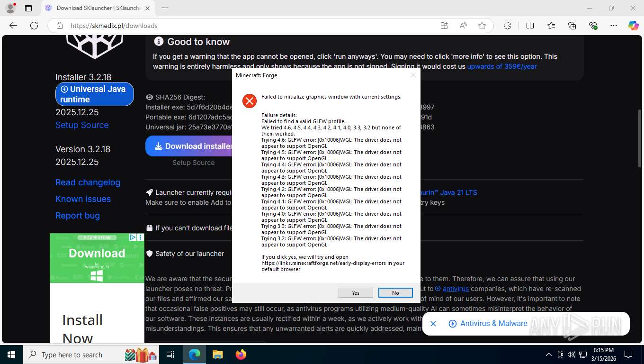This screenshot has width=644, height=364.
Task: Click No in the Minecraft: Forge dialog
Action: click(x=395, y=293)
